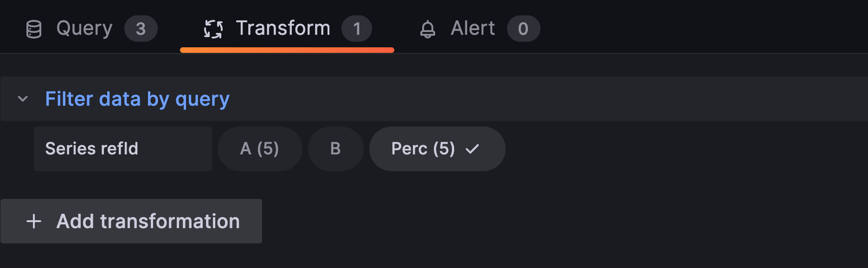Click the Series refId field label
The image size is (868, 268).
coord(92,149)
